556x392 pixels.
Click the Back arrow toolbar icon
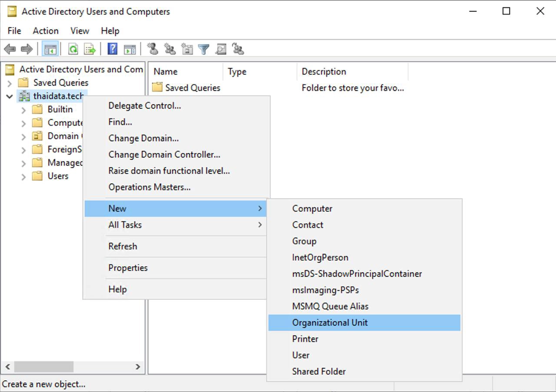(x=10, y=49)
